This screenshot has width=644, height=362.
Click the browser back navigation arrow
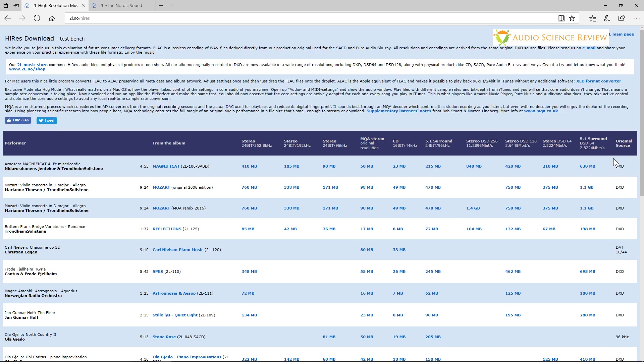coord(7,18)
